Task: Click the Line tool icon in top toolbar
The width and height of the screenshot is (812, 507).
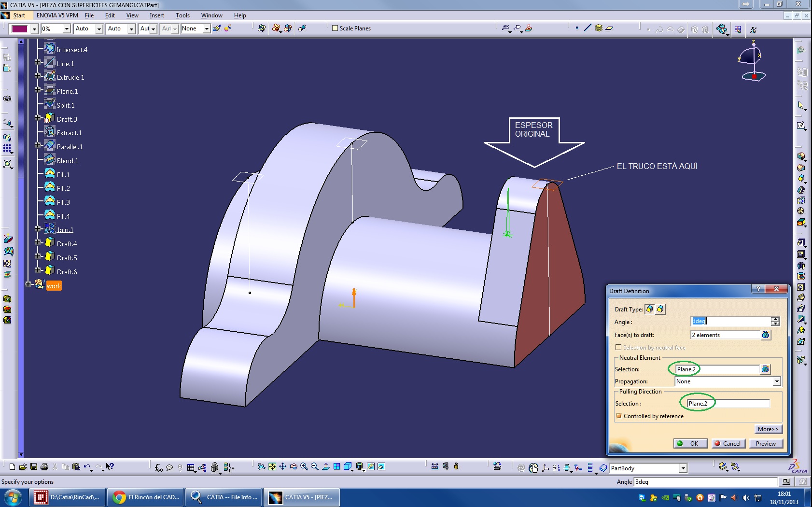Action: 588,28
